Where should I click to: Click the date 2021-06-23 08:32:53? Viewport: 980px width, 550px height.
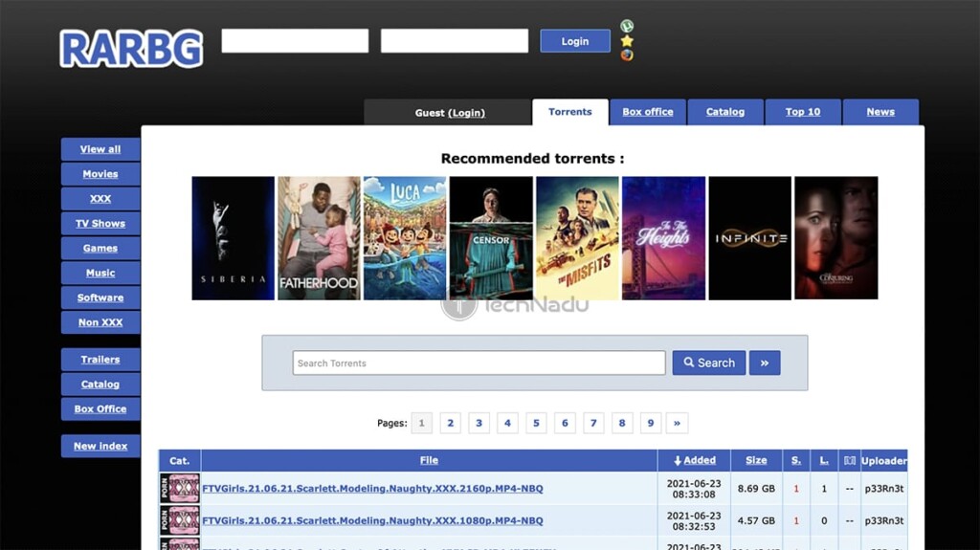[x=694, y=520]
